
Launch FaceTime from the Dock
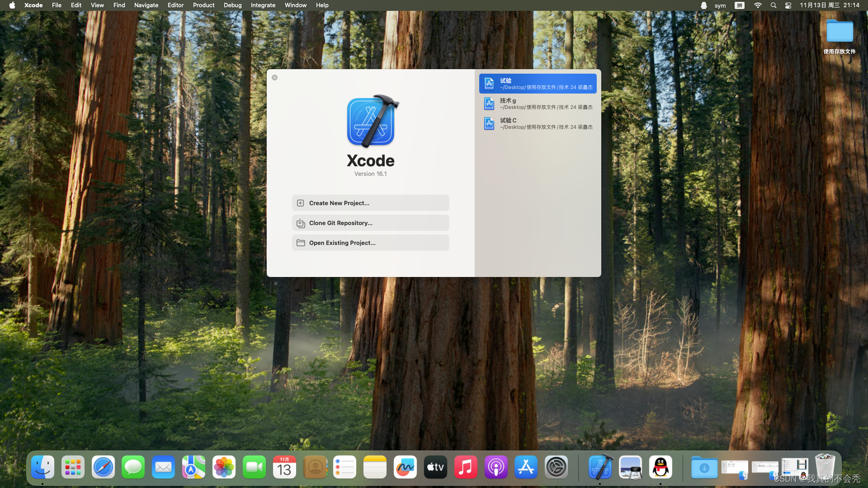point(254,467)
